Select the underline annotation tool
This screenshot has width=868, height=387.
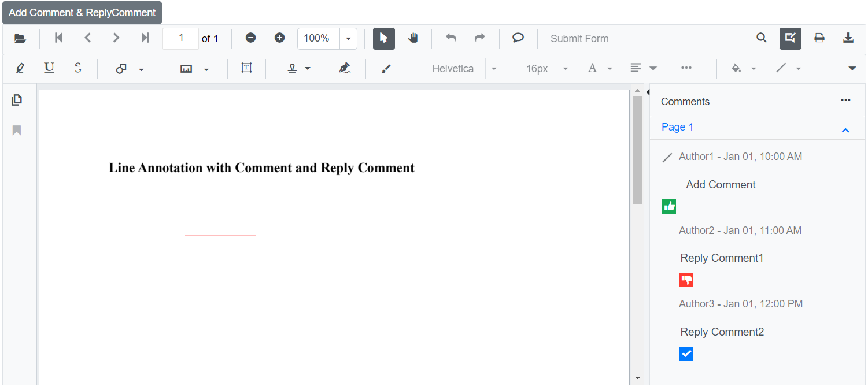49,68
